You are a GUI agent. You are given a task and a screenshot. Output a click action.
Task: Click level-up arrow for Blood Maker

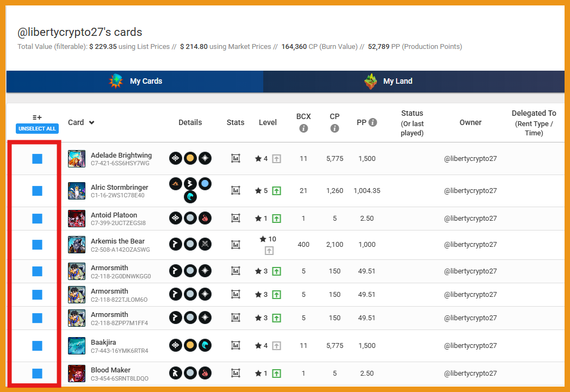coord(276,374)
